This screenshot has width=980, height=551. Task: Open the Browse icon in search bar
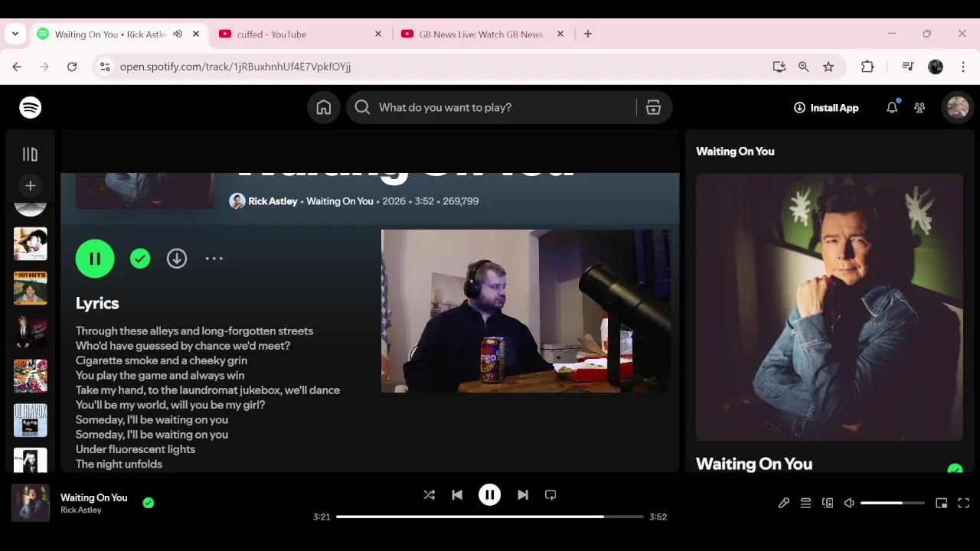coord(653,108)
